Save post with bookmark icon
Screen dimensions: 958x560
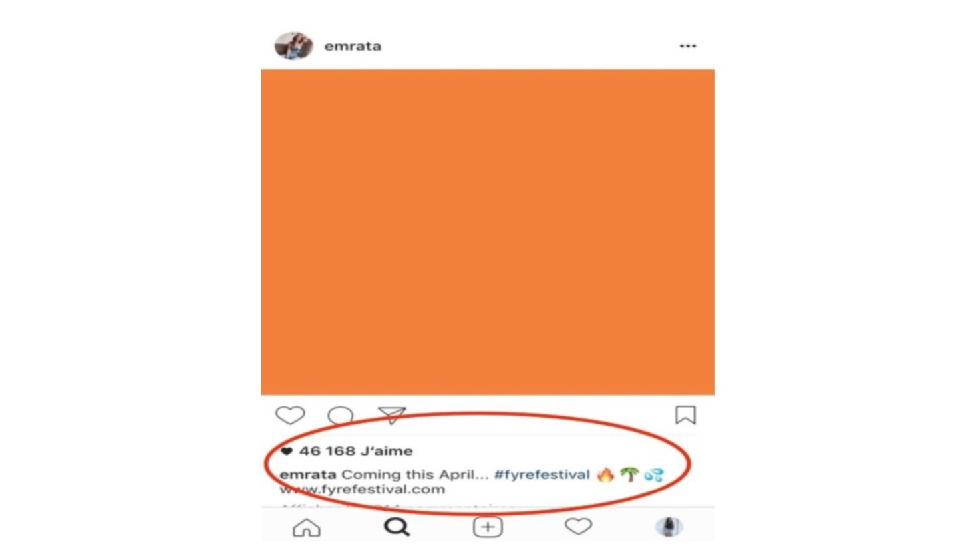tap(685, 415)
